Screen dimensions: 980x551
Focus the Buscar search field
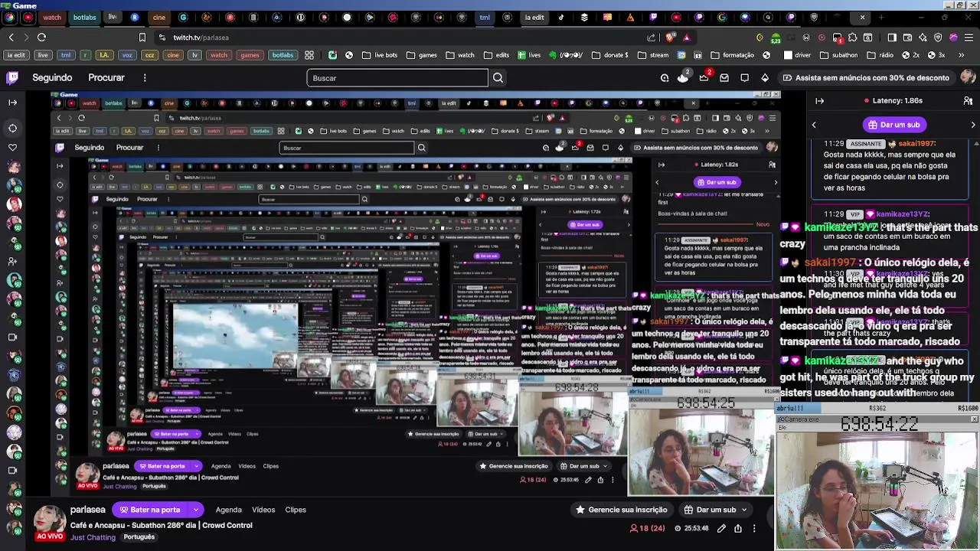tap(397, 77)
